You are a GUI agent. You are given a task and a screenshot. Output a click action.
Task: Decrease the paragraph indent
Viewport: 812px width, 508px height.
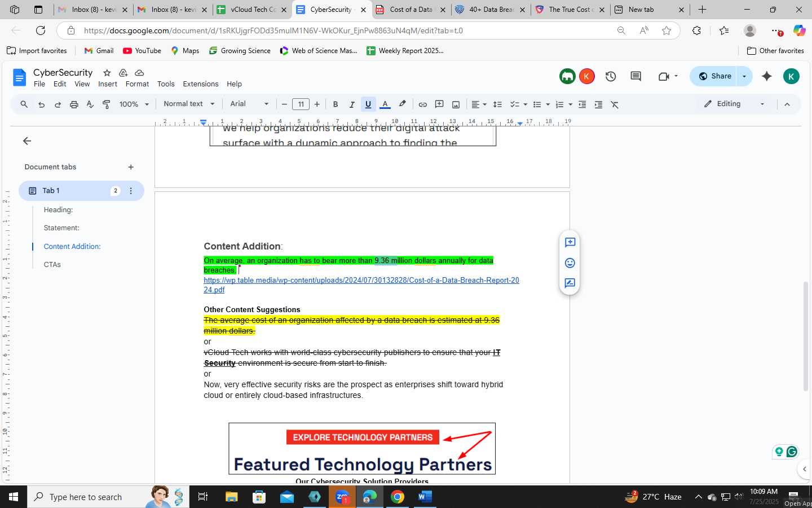582,104
